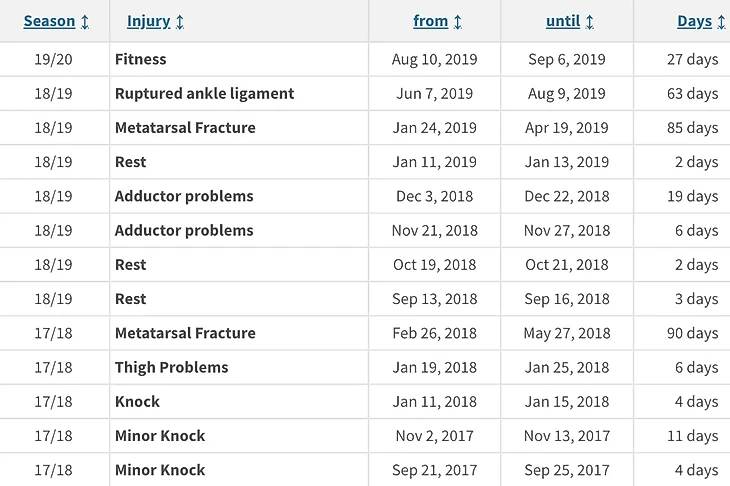Click the sort arrows icon beside Season
This screenshot has height=486, width=730.
85,21
